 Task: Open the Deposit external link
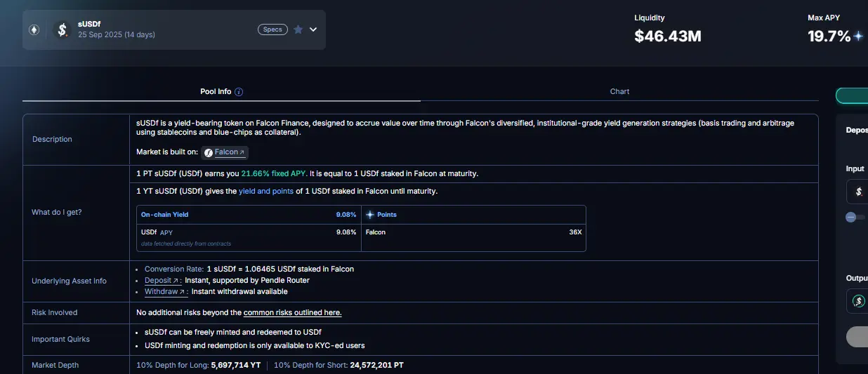tap(162, 280)
